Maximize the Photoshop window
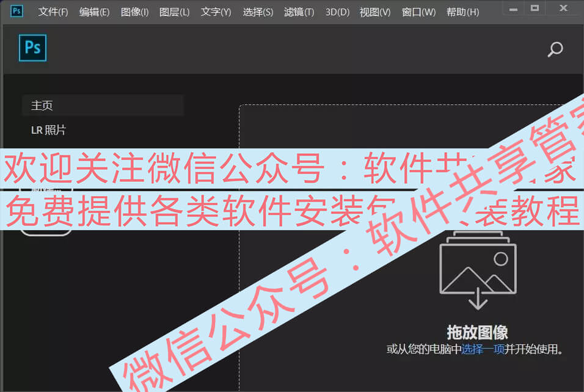The image size is (584, 392). [535, 8]
